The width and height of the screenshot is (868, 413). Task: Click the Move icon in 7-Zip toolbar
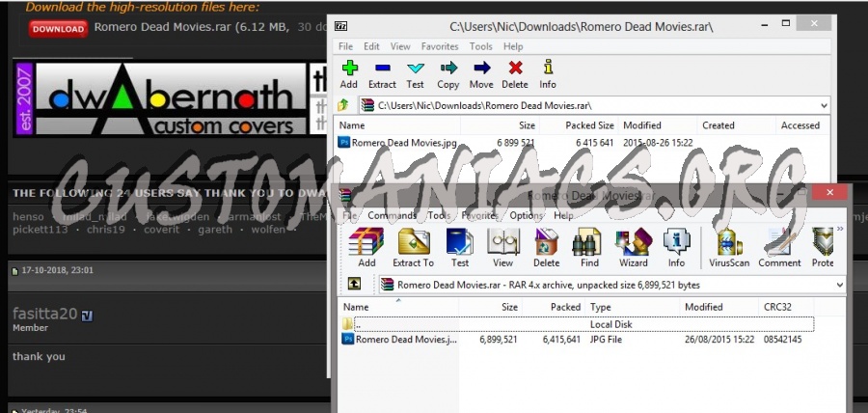481,69
